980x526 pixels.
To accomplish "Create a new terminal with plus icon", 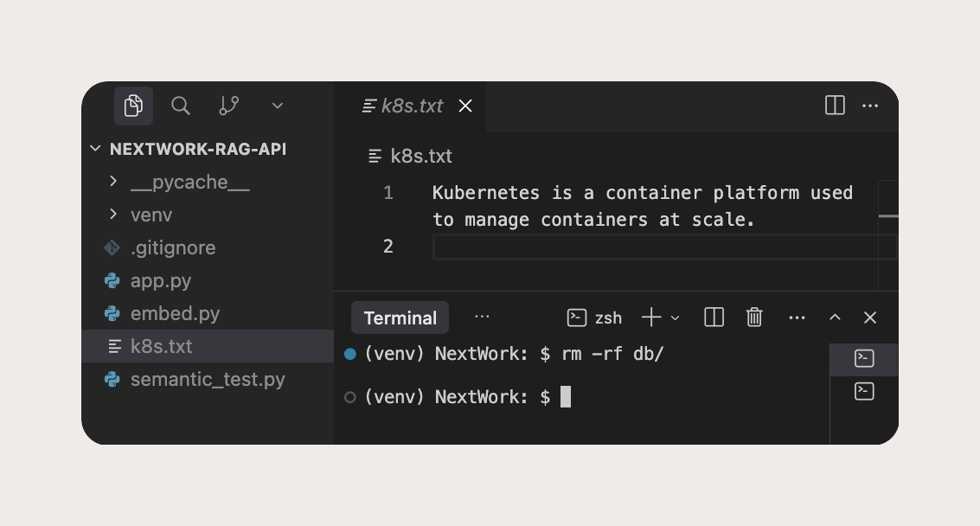I will point(650,318).
